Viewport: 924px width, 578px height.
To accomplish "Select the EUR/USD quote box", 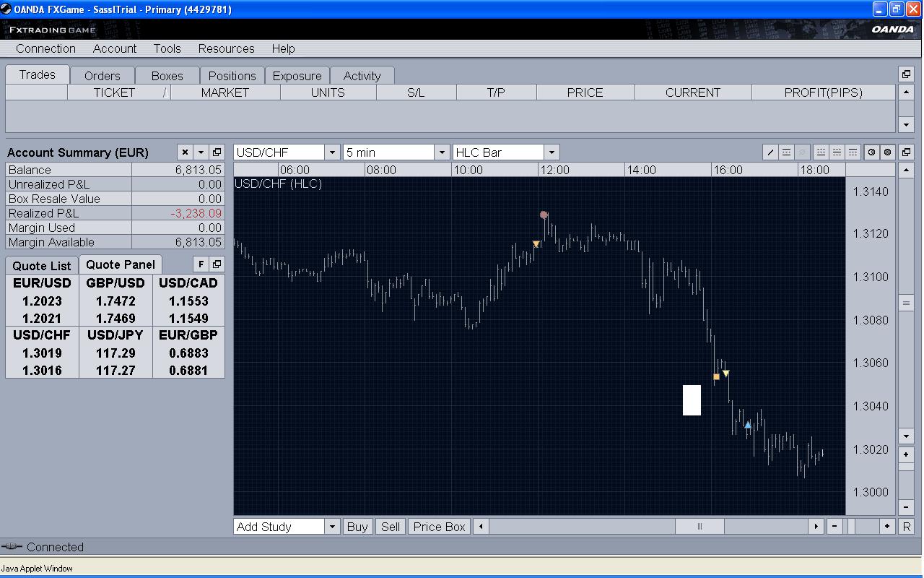I will click(42, 301).
